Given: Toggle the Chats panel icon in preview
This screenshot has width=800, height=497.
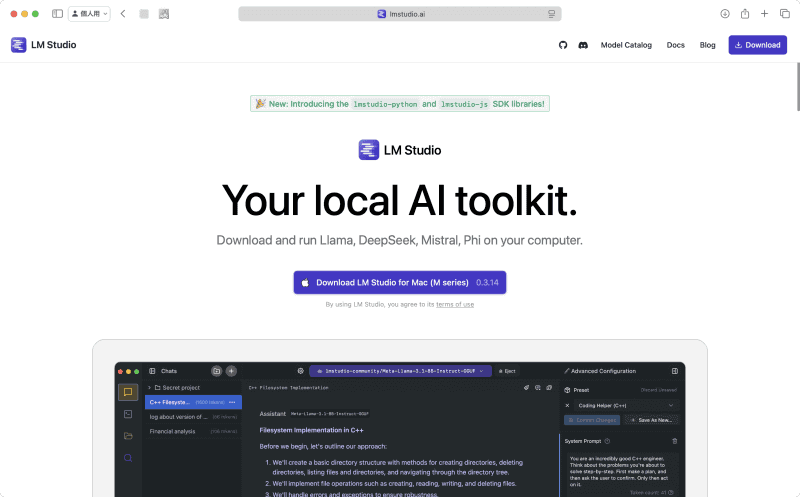Looking at the screenshot, I should pos(152,371).
